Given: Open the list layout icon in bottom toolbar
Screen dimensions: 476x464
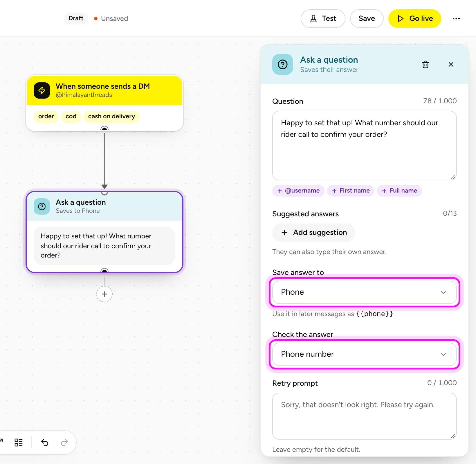Looking at the screenshot, I should click(x=19, y=443).
